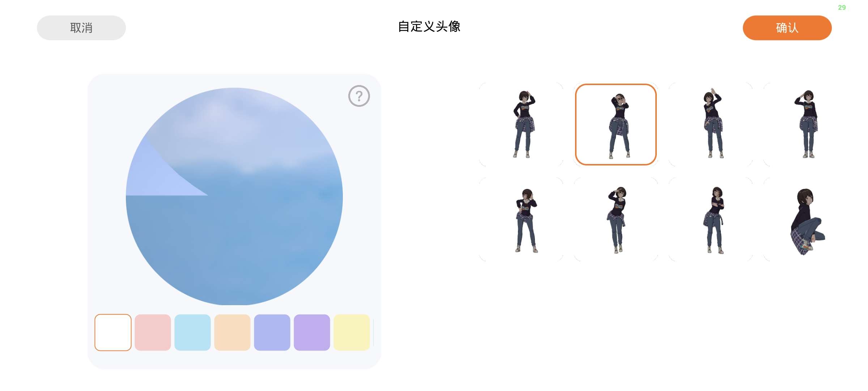Pick the purple color swatch
Screen dimensions: 868x391
click(x=312, y=332)
